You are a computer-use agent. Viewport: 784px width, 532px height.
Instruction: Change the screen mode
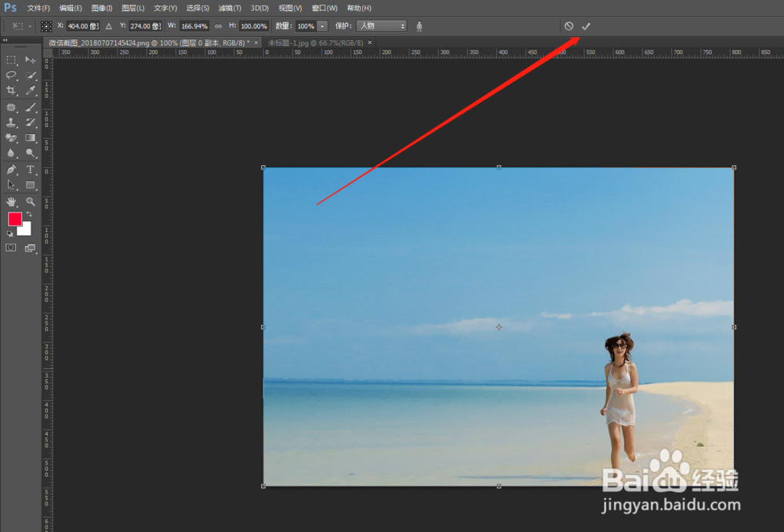pyautogui.click(x=31, y=248)
